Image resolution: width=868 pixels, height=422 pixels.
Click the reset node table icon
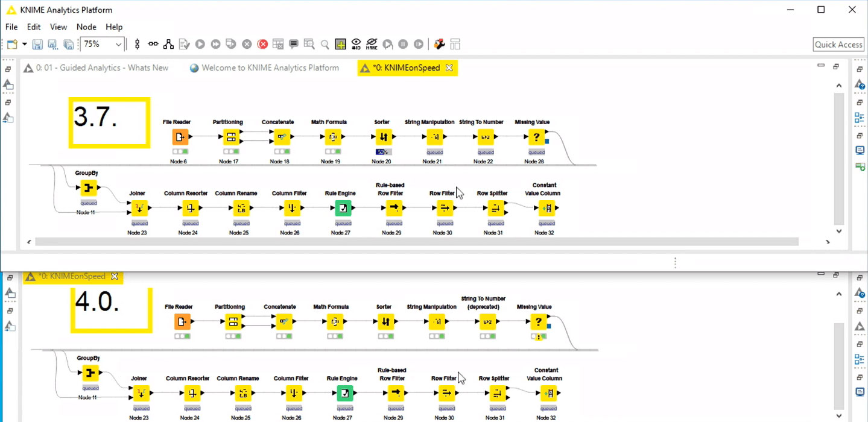click(x=278, y=44)
